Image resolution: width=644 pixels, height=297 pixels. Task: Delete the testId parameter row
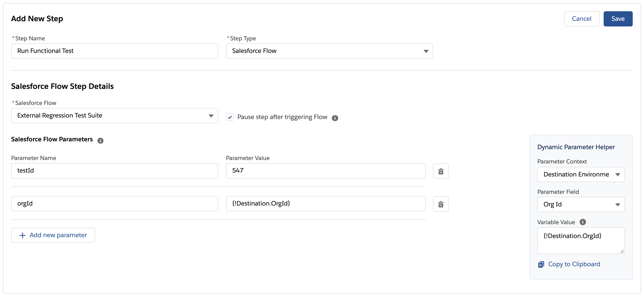click(441, 171)
